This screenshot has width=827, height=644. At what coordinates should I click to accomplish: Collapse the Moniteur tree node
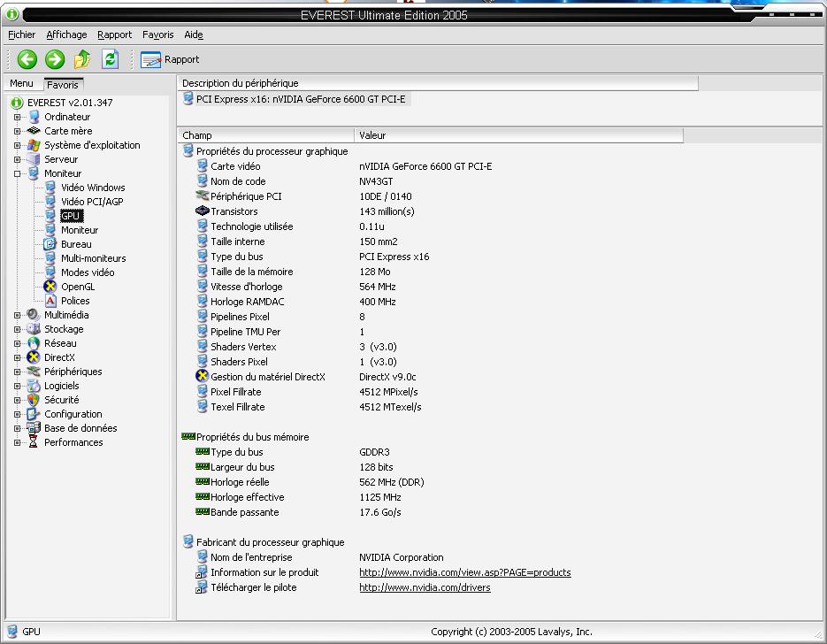click(x=17, y=173)
